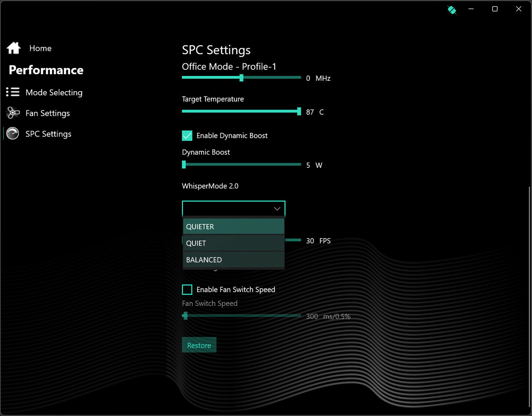Choose BALANCED from the WhisperMode list
The image size is (532, 416).
[234, 260]
